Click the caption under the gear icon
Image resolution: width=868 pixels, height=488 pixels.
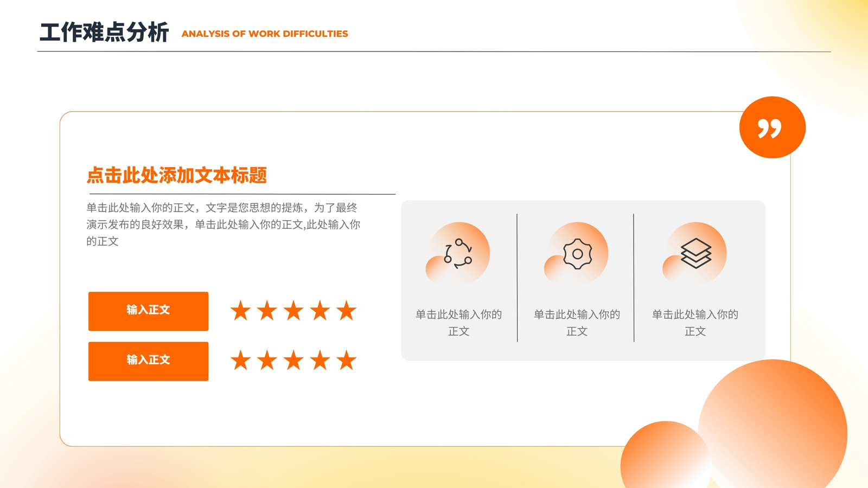point(577,323)
